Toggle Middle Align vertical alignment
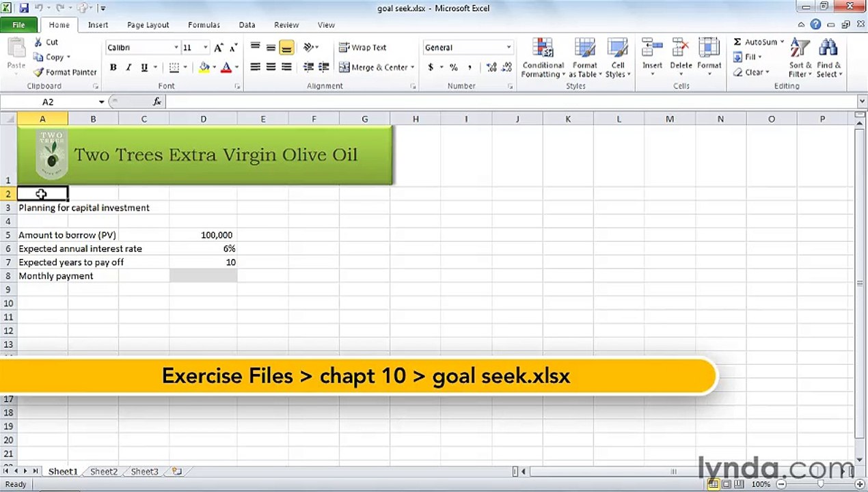Screen dimensions: 868x492 click(x=271, y=47)
